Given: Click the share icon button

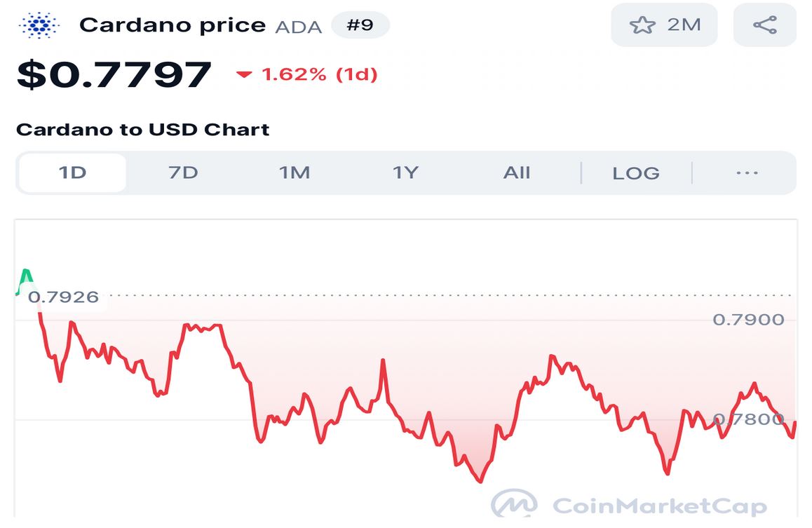Looking at the screenshot, I should tap(764, 25).
